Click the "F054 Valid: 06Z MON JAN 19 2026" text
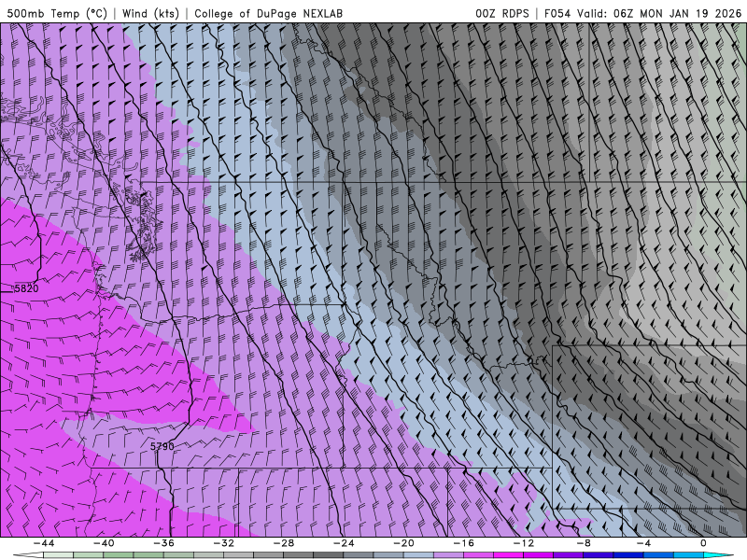 [642, 13]
